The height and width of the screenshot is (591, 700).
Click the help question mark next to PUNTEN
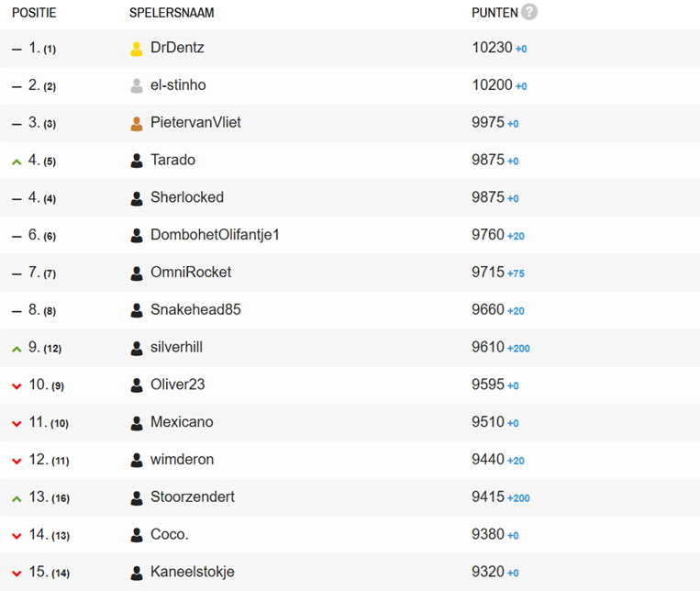(529, 12)
